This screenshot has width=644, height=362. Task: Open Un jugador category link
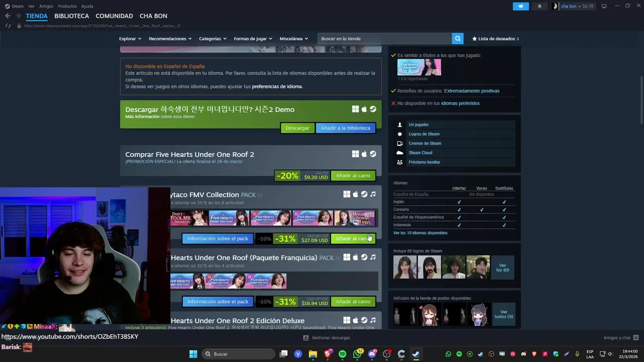[x=419, y=125]
